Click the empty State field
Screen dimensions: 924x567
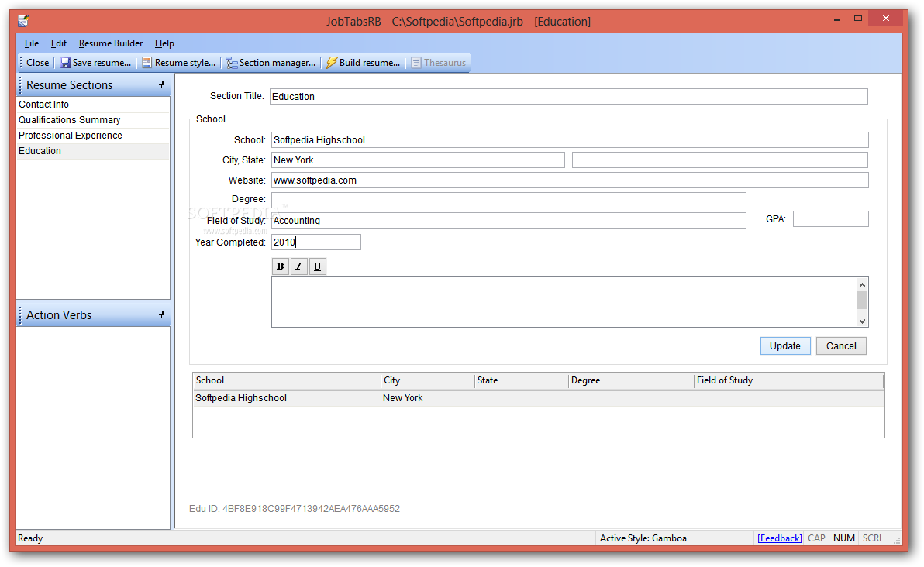point(720,160)
